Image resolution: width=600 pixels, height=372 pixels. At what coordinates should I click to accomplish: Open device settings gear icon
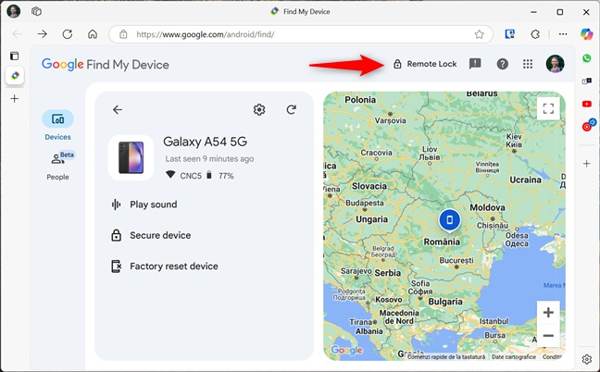click(x=259, y=110)
